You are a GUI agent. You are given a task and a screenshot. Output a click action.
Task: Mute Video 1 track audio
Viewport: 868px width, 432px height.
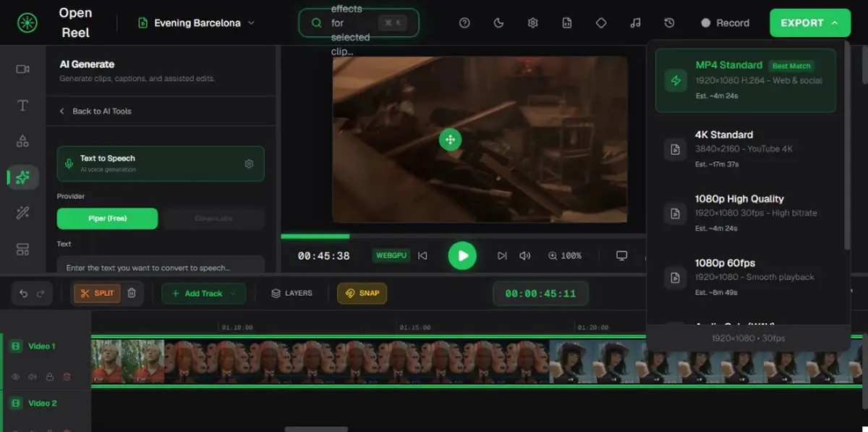(x=33, y=377)
